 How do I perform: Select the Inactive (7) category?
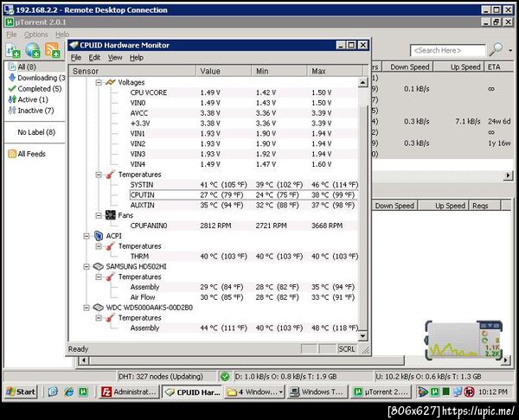point(31,111)
